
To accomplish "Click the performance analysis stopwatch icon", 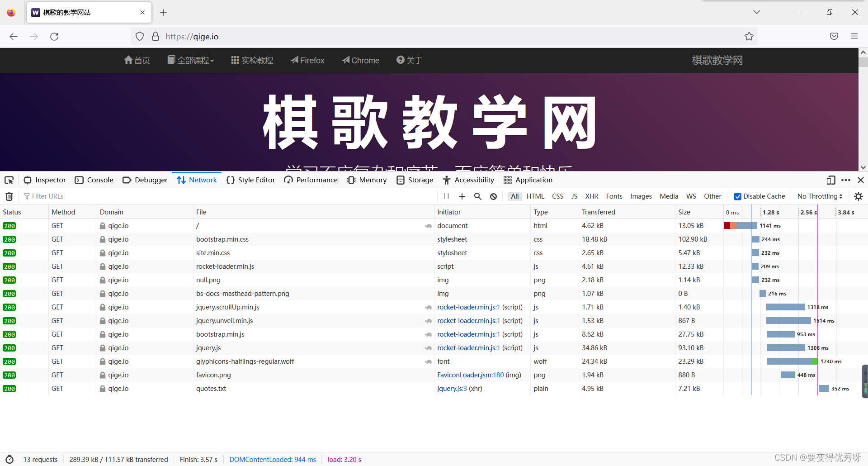I will coord(9,459).
